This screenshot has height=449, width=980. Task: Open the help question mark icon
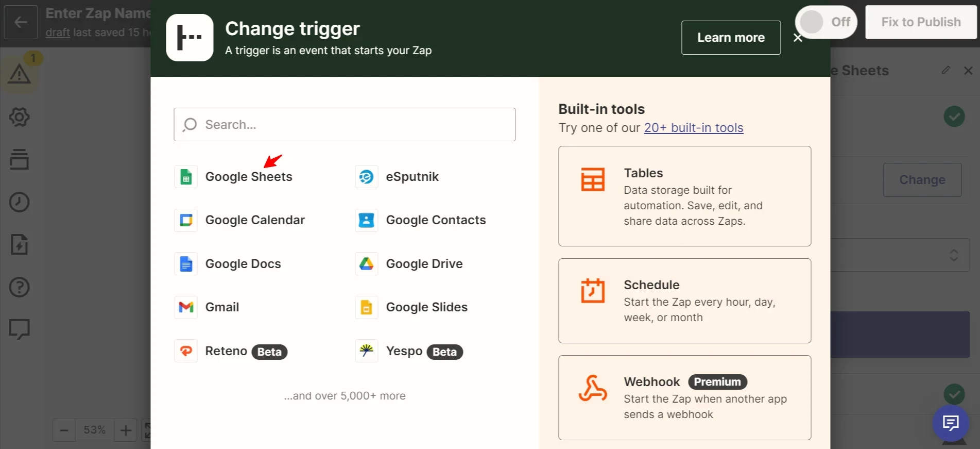click(x=19, y=287)
